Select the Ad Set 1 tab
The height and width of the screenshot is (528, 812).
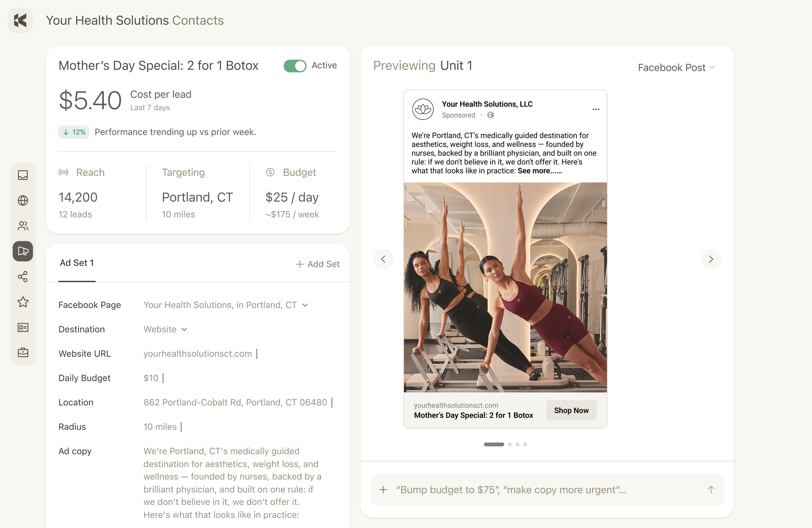(77, 263)
